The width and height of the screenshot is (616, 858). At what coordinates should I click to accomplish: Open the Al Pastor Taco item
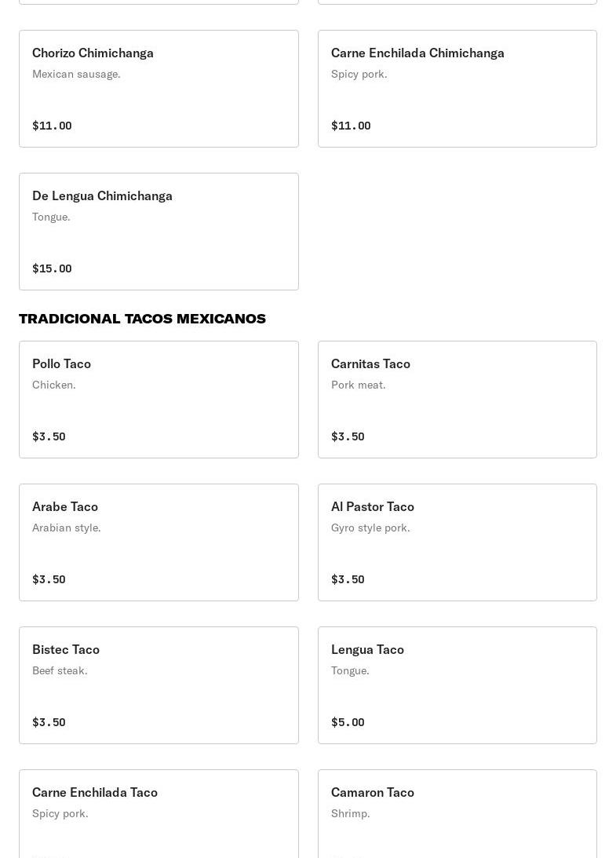[x=457, y=542]
